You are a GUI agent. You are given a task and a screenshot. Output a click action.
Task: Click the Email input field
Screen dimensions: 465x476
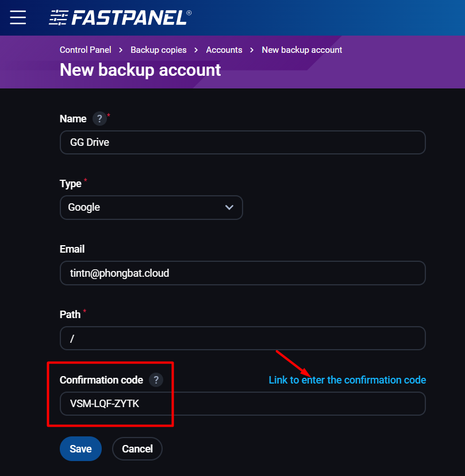coord(243,273)
